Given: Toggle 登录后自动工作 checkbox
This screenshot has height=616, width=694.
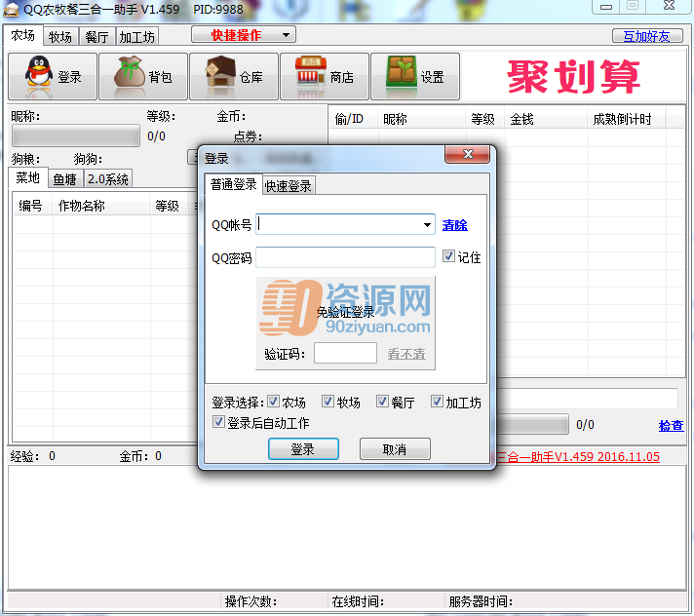Looking at the screenshot, I should tap(218, 422).
